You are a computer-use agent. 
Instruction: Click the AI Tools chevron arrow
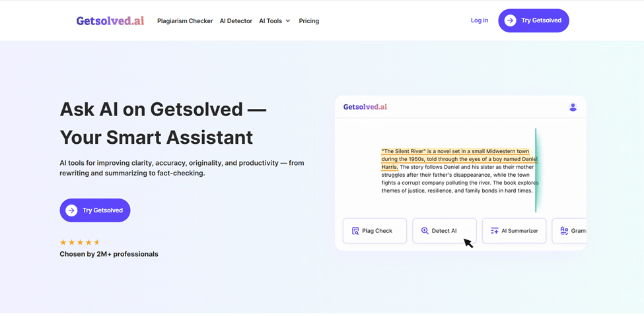(287, 21)
